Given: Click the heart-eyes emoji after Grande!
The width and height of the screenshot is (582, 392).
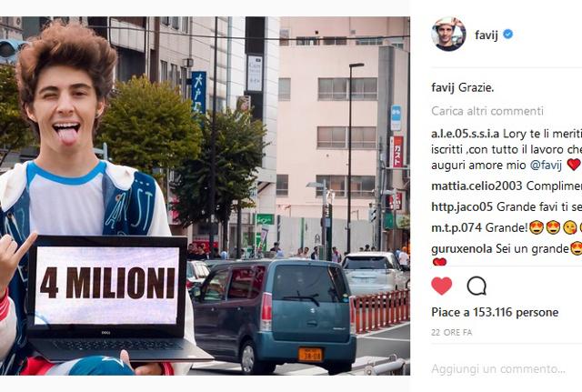Looking at the screenshot, I should click(537, 228).
